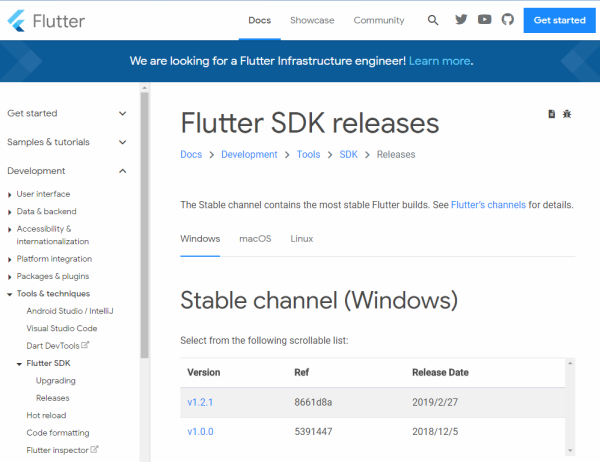Click the ref cell 5391447
This screenshot has width=600, height=462.
pos(313,432)
